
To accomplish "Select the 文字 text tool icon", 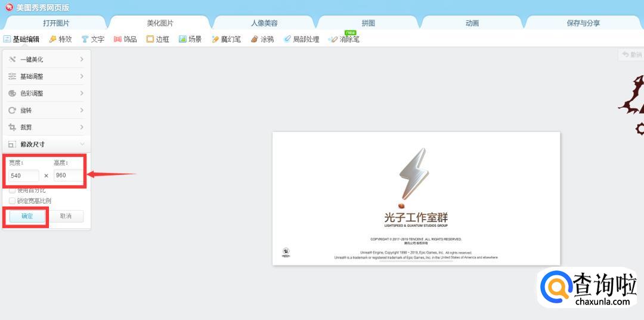I will click(85, 39).
